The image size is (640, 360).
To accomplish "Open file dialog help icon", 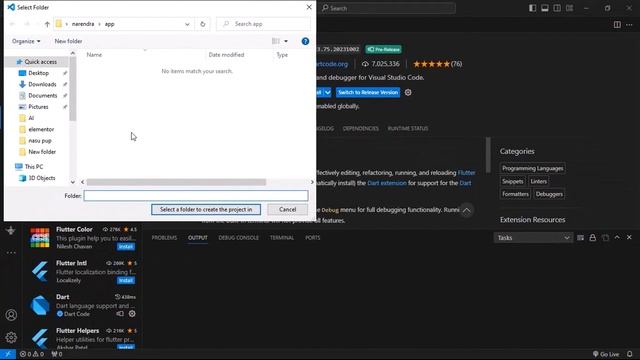I will click(305, 41).
